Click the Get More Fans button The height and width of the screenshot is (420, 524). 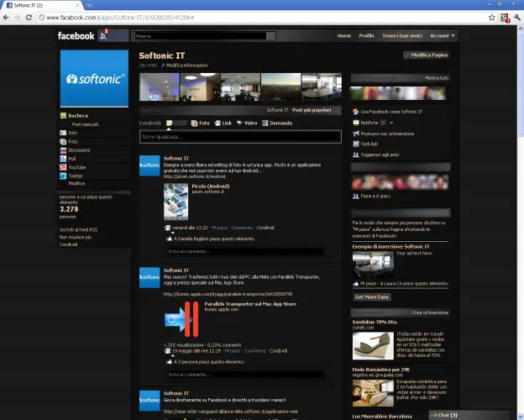coord(372,297)
